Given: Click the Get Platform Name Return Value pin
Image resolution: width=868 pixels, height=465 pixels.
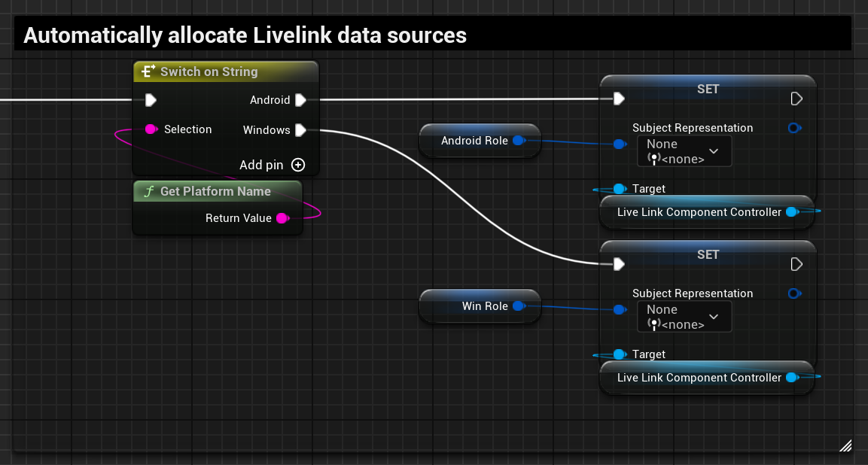Looking at the screenshot, I should [x=282, y=218].
